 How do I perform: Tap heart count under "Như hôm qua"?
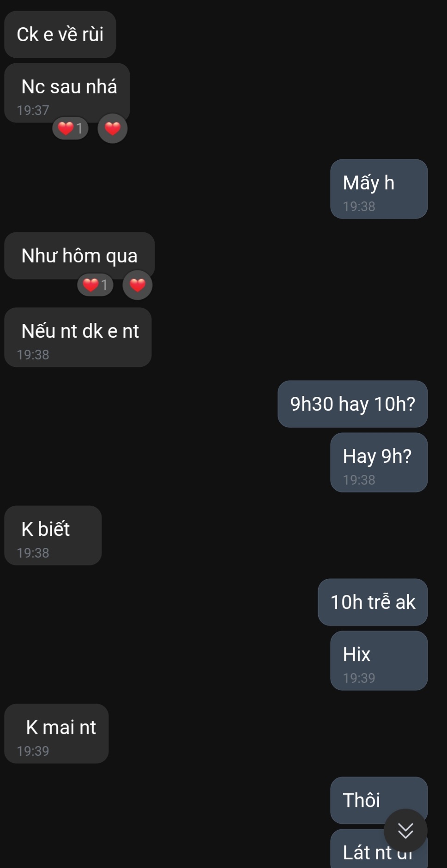[x=95, y=285]
